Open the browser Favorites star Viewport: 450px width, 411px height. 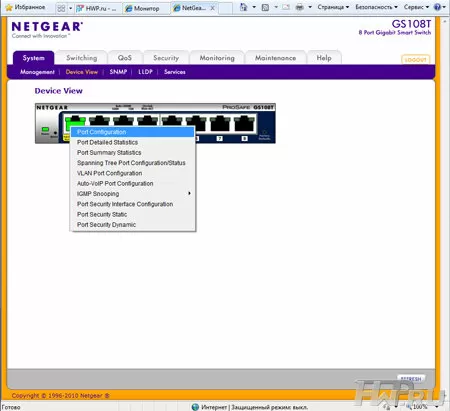click(x=9, y=7)
